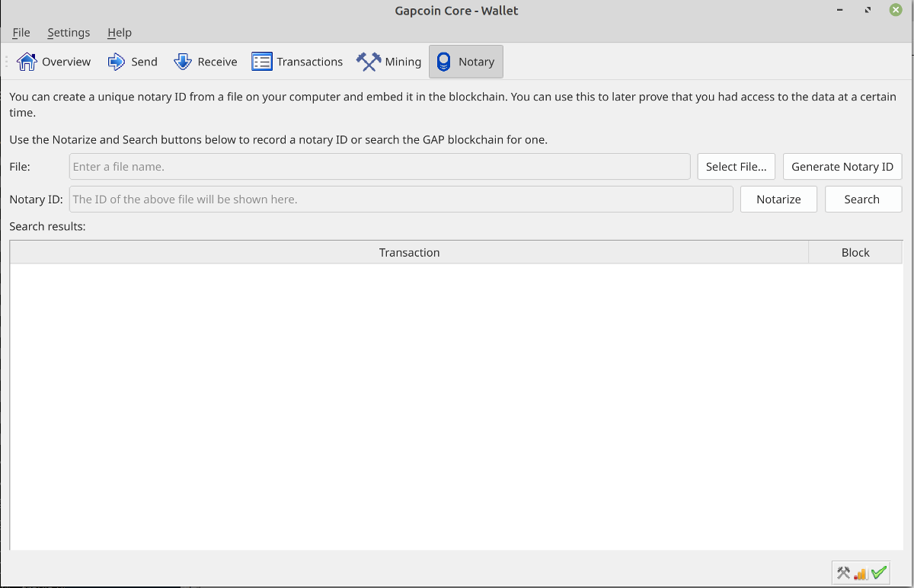The width and height of the screenshot is (914, 588).
Task: Click the green sync checkmark icon
Action: coord(879,573)
